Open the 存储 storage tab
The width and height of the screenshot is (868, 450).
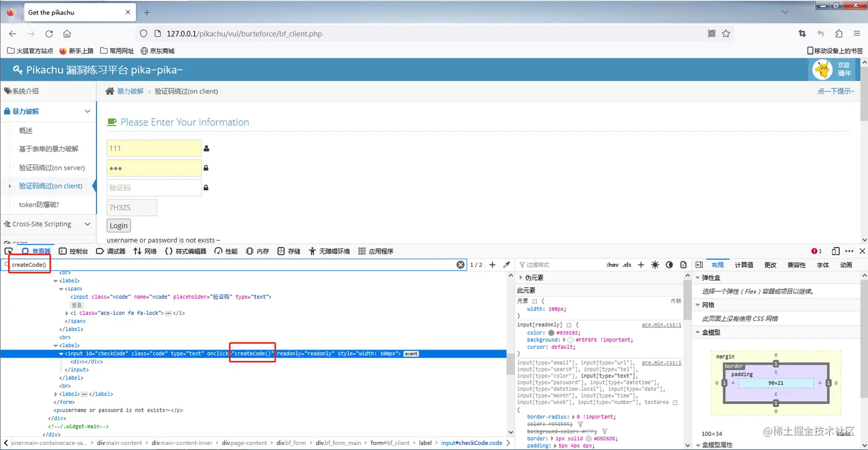coord(289,251)
